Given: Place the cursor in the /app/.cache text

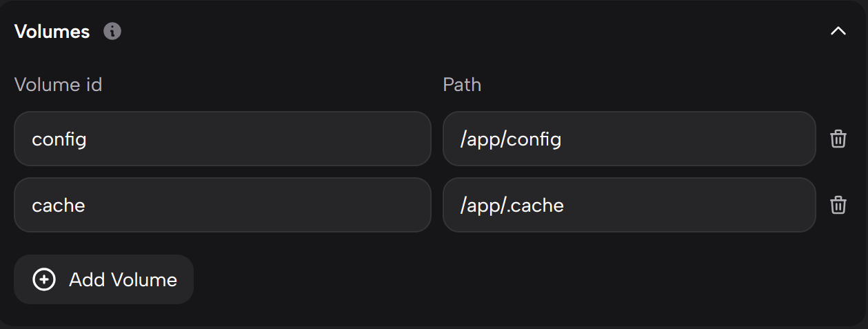Looking at the screenshot, I should [x=512, y=205].
